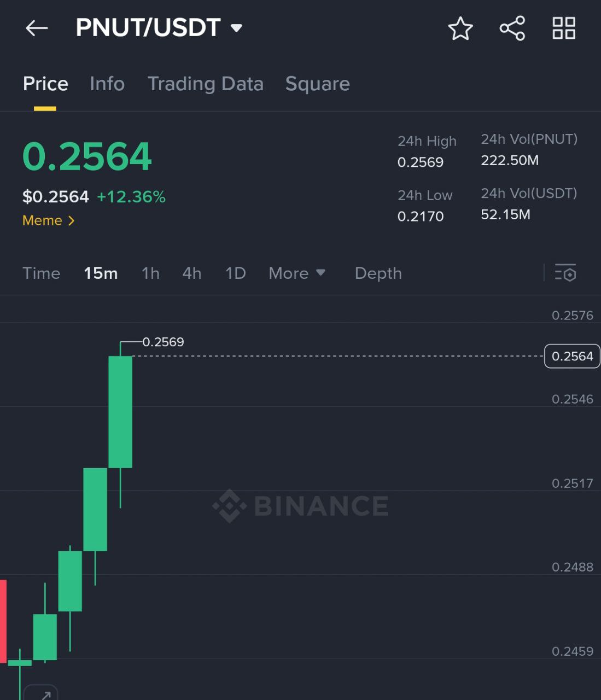Switch to the Price tab

click(45, 84)
